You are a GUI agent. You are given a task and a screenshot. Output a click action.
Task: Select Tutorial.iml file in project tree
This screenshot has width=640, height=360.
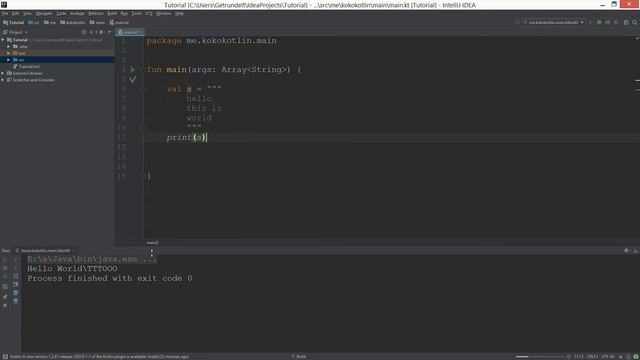[x=27, y=67]
